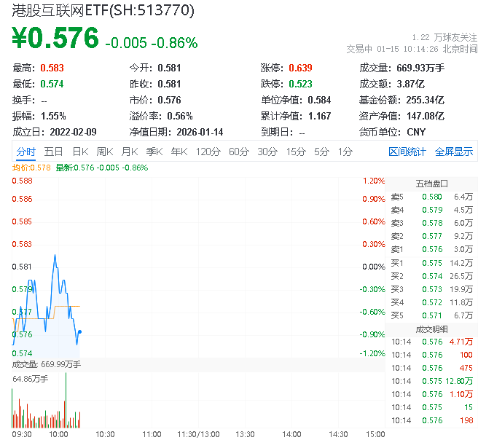Choose the 15分 interval tab
This screenshot has width=478, height=448.
pyautogui.click(x=296, y=152)
